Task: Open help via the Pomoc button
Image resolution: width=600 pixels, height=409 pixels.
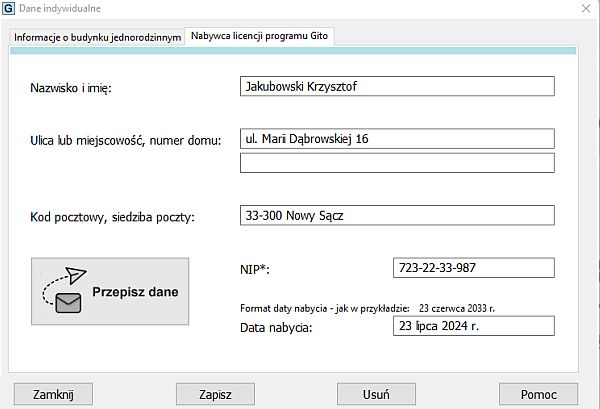Action: tap(538, 394)
